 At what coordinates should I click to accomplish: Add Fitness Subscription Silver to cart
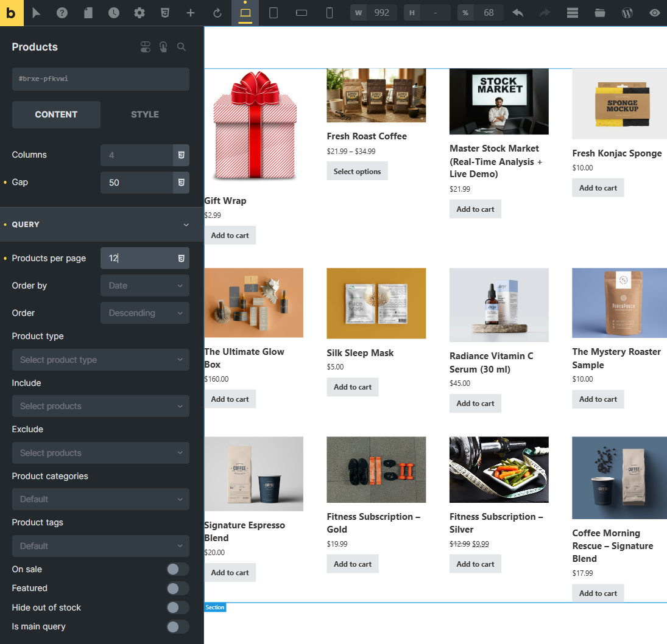tap(475, 564)
